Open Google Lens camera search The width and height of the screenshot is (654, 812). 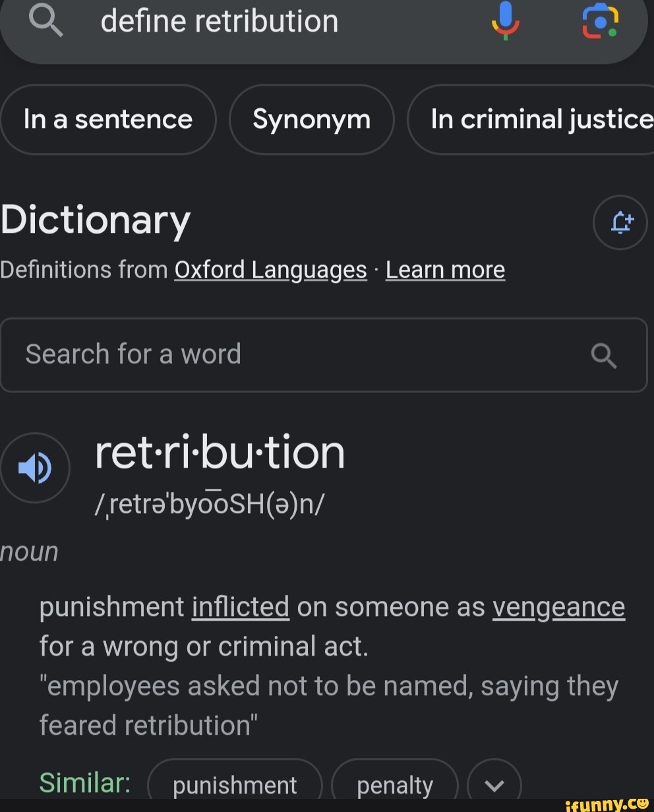(x=600, y=21)
